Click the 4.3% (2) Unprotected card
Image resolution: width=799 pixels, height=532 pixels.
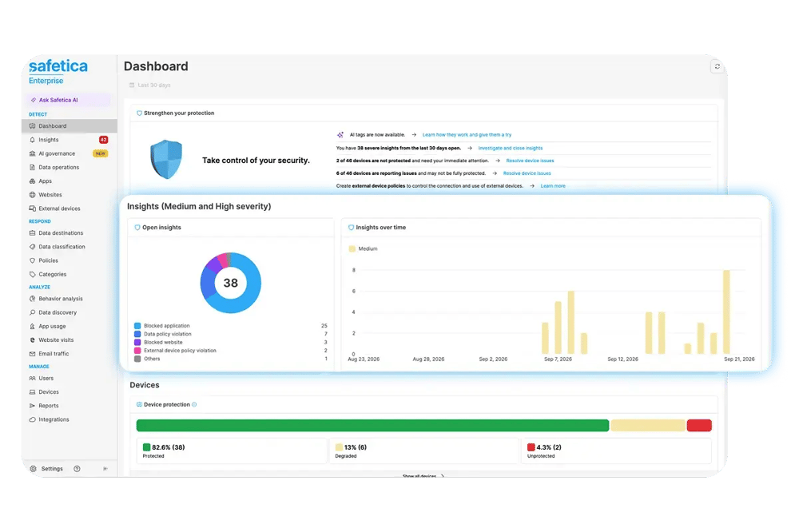[617, 451]
